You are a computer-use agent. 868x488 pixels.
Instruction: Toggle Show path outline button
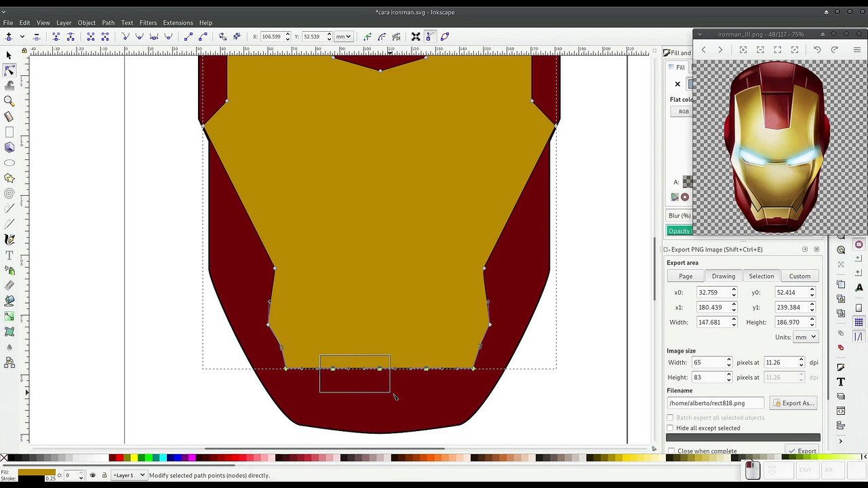(x=445, y=37)
